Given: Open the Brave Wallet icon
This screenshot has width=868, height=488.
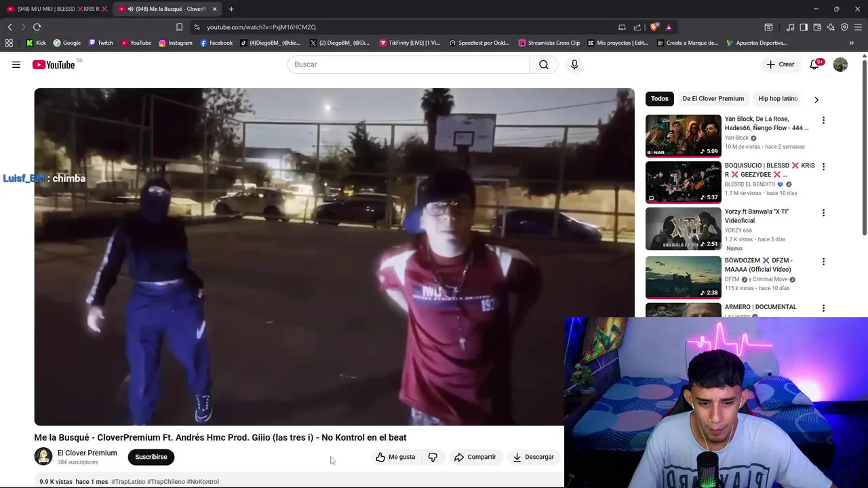Looking at the screenshot, I should [x=817, y=27].
